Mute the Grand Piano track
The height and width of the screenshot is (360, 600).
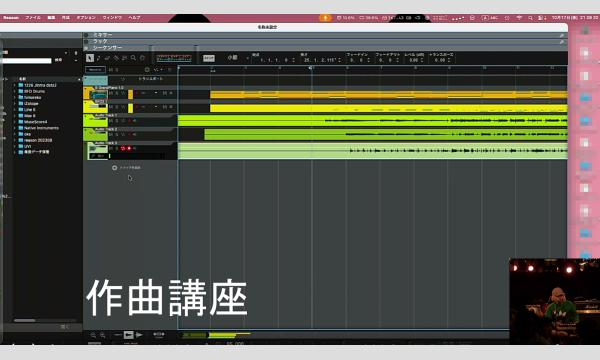tap(111, 93)
